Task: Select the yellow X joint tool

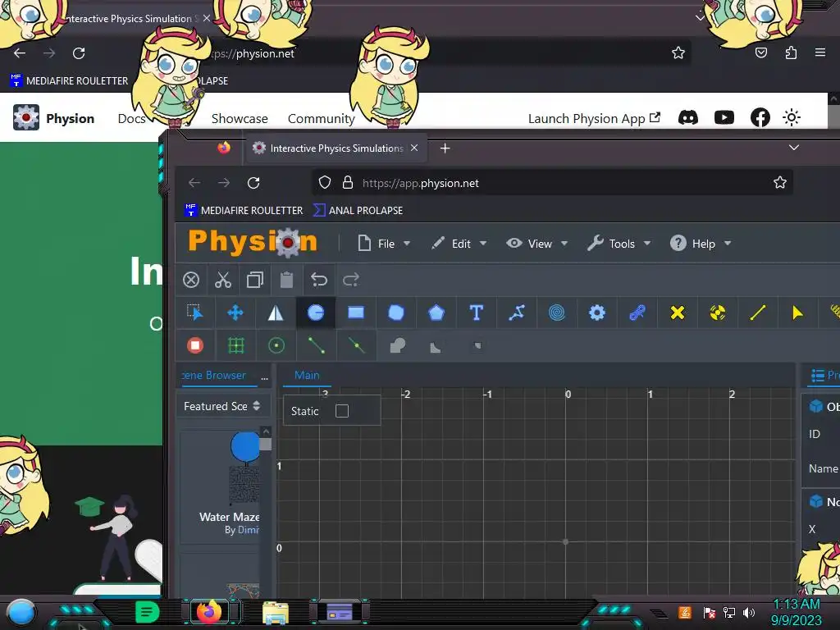Action: click(x=677, y=313)
